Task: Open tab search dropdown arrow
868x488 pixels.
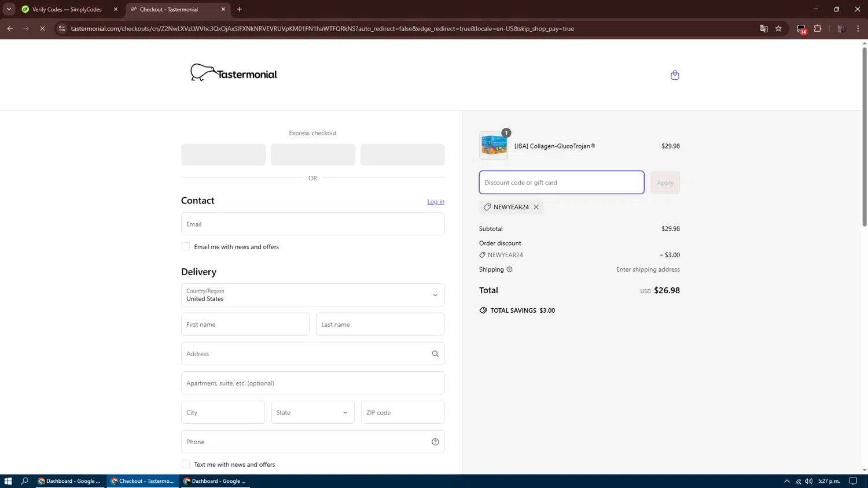Action: [x=9, y=9]
